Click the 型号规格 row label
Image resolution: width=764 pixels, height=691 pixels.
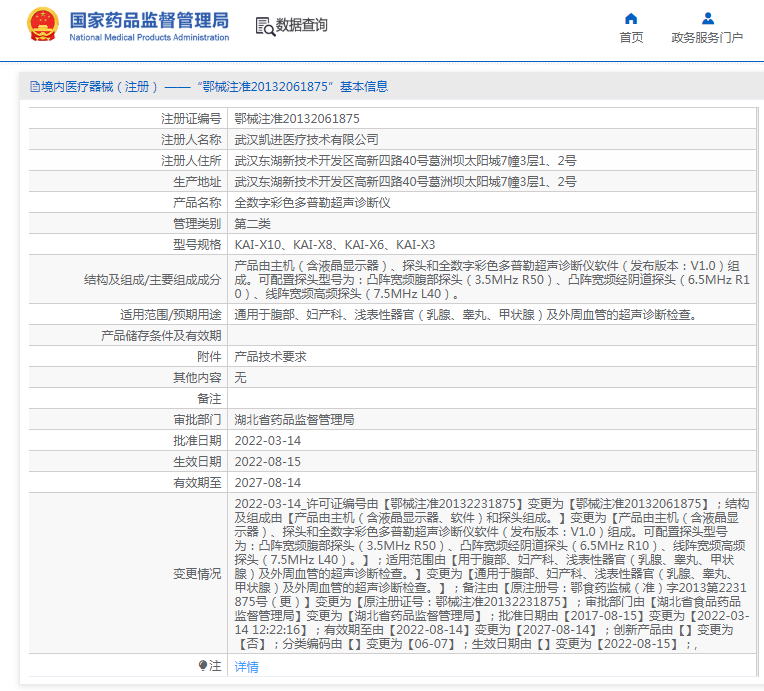tap(197, 244)
